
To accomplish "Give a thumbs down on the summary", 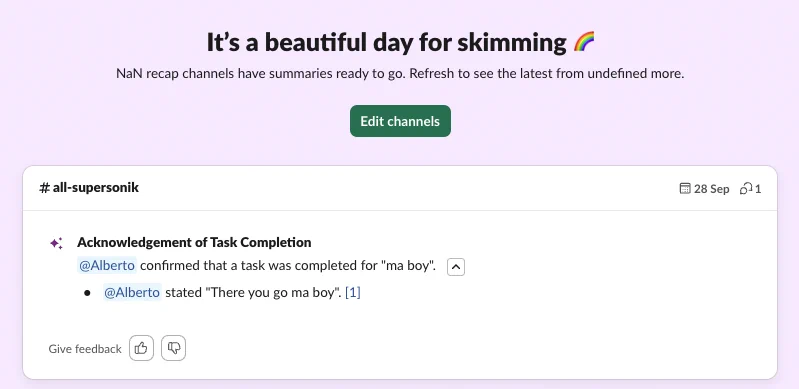I will pos(174,348).
